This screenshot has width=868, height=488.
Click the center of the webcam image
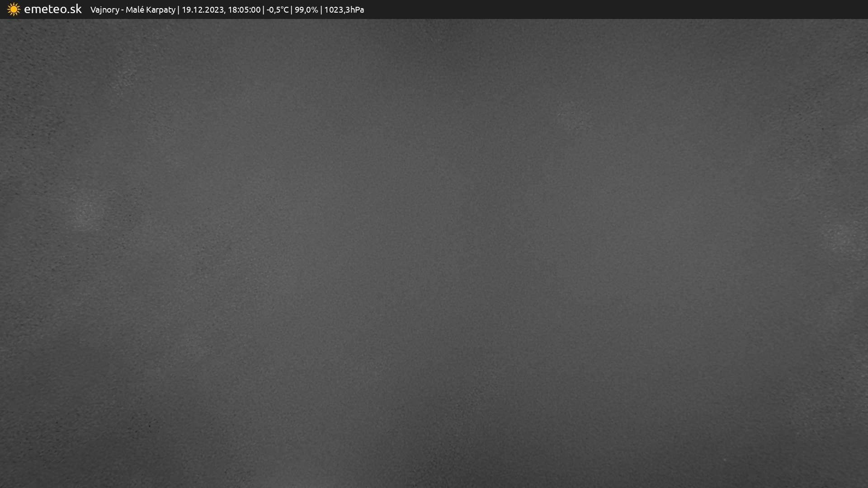(x=434, y=253)
